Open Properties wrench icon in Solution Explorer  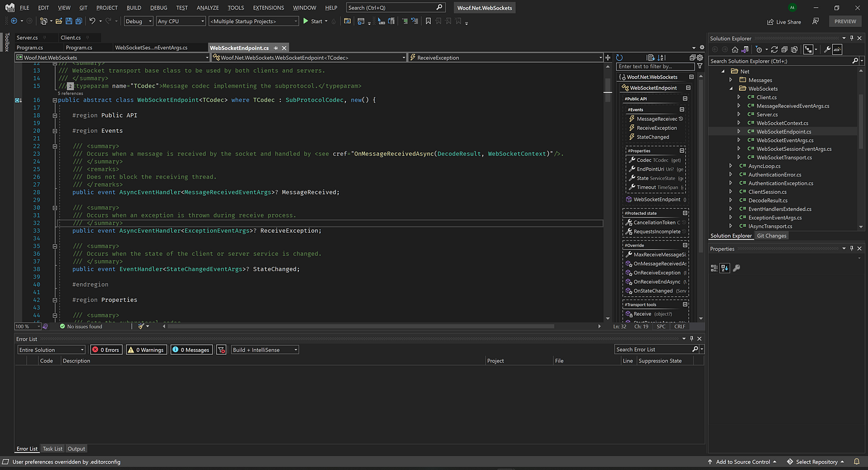click(826, 49)
